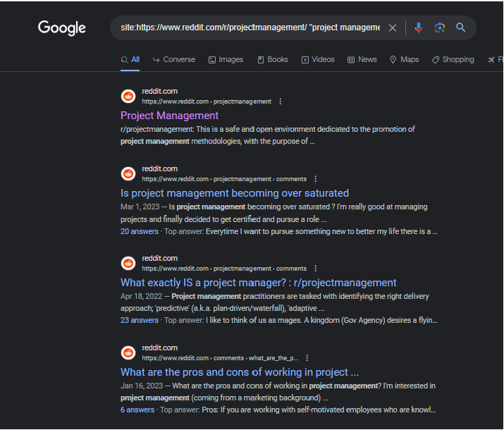504x430 pixels.
Task: Open three-dot menu for project manager result
Action: coord(316,269)
